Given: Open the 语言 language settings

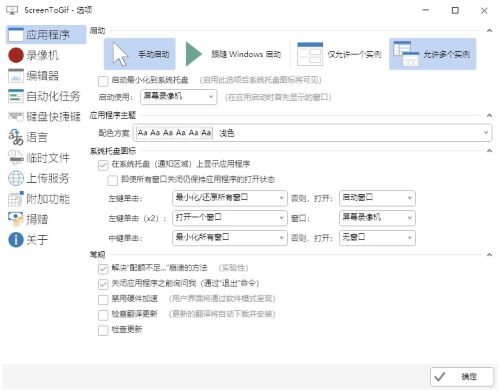Looking at the screenshot, I should click(x=28, y=137).
